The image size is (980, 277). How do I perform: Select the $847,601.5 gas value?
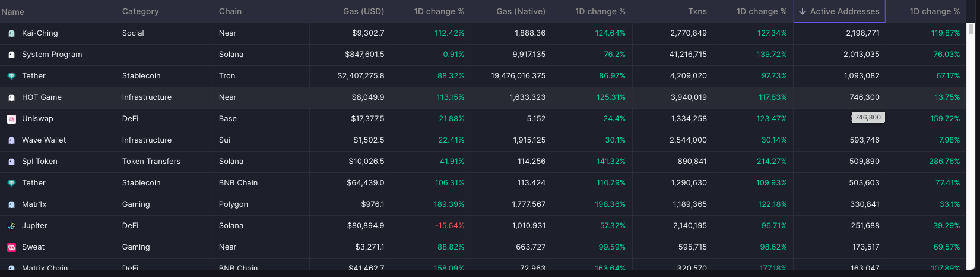tap(364, 55)
